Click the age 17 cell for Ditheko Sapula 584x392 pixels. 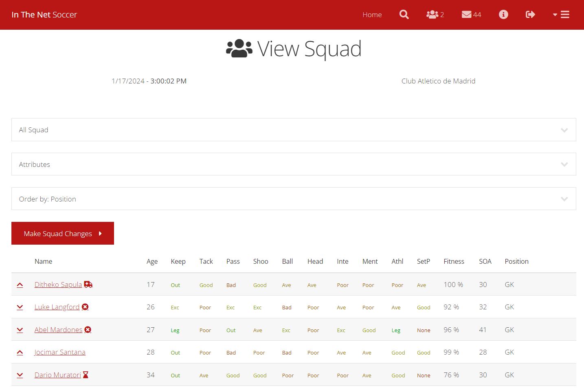(x=151, y=285)
